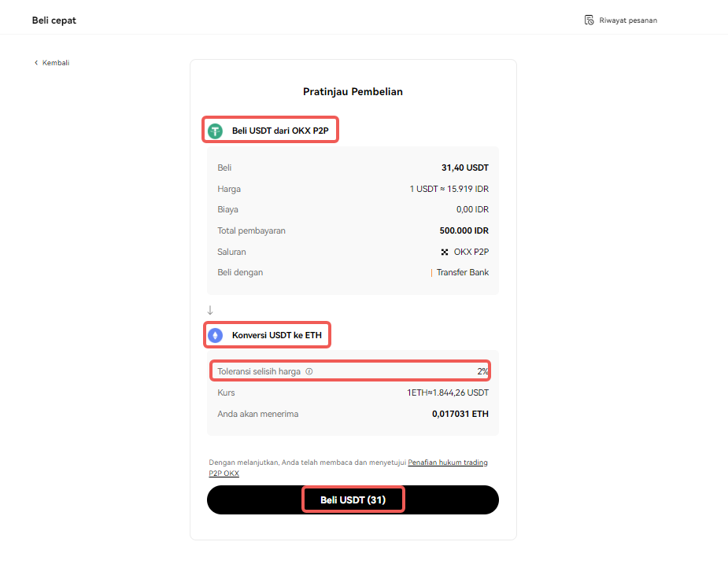728x575 pixels.
Task: Click the 500.000 IDR total payment value
Action: (x=464, y=230)
